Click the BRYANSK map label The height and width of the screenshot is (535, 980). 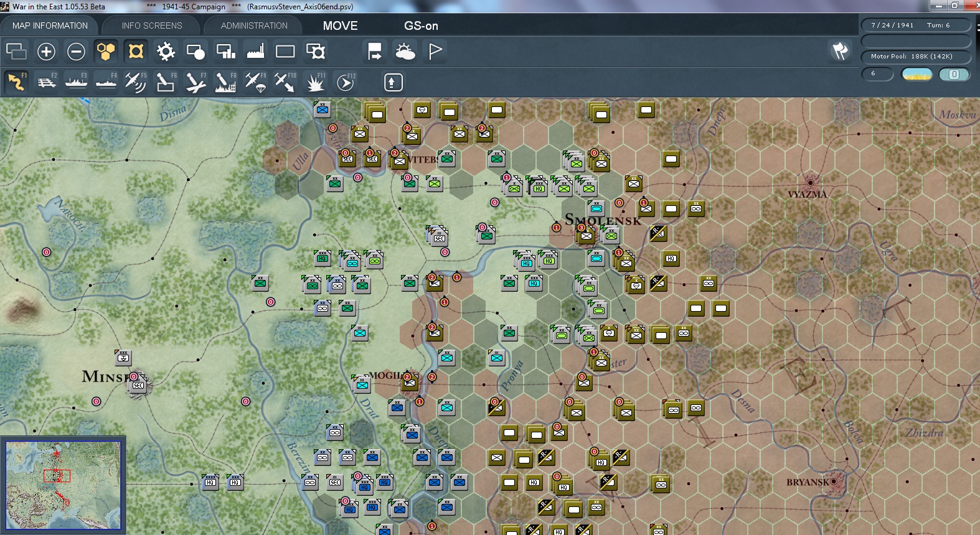pyautogui.click(x=808, y=482)
